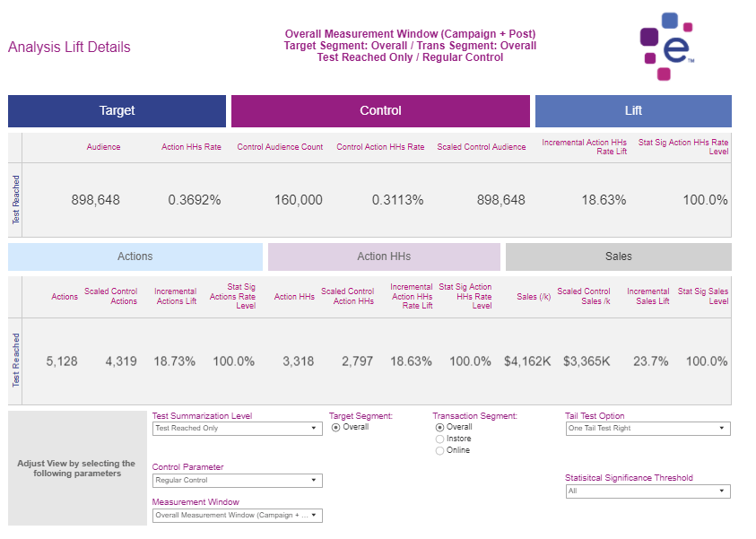Viewport: 756px width, 539px height.
Task: Click the Experian logo icon
Action: [667, 46]
